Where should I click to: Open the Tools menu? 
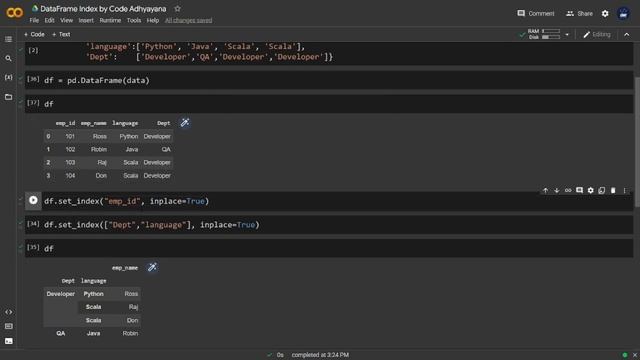(x=134, y=20)
